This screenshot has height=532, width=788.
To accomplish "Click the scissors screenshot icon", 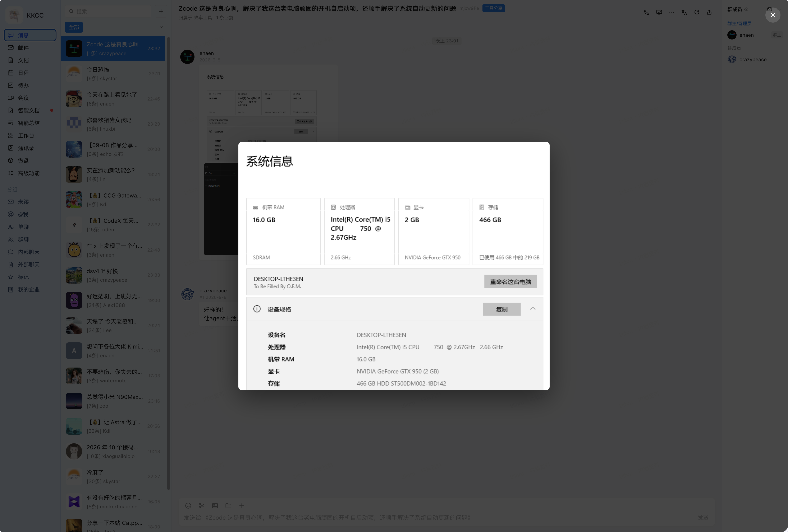I will pos(201,506).
